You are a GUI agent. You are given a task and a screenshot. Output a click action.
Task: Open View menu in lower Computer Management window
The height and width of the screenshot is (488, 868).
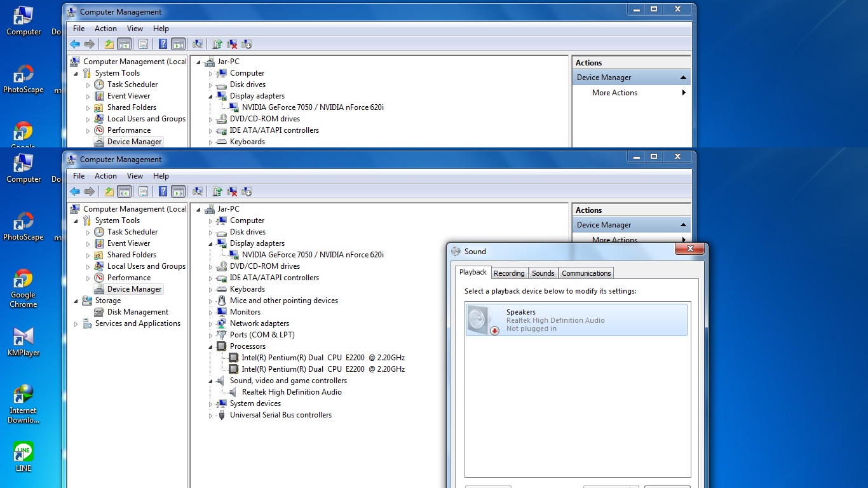click(135, 176)
